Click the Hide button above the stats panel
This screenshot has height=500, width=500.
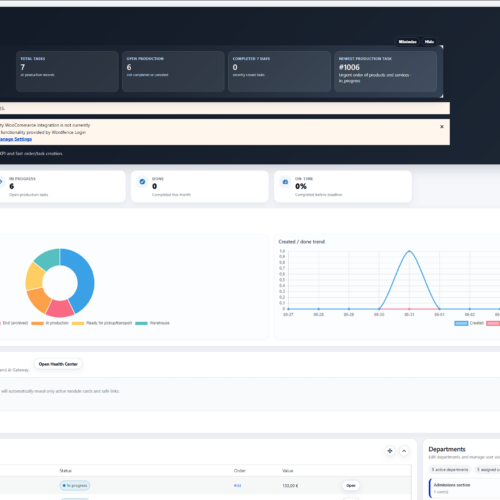click(x=429, y=42)
